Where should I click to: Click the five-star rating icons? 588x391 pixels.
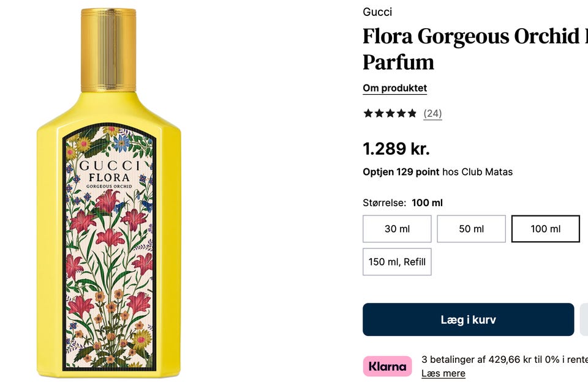tap(390, 113)
